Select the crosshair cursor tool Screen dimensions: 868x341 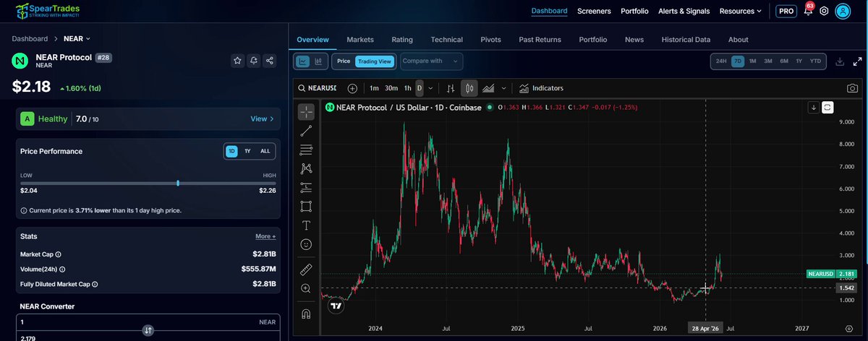point(306,112)
